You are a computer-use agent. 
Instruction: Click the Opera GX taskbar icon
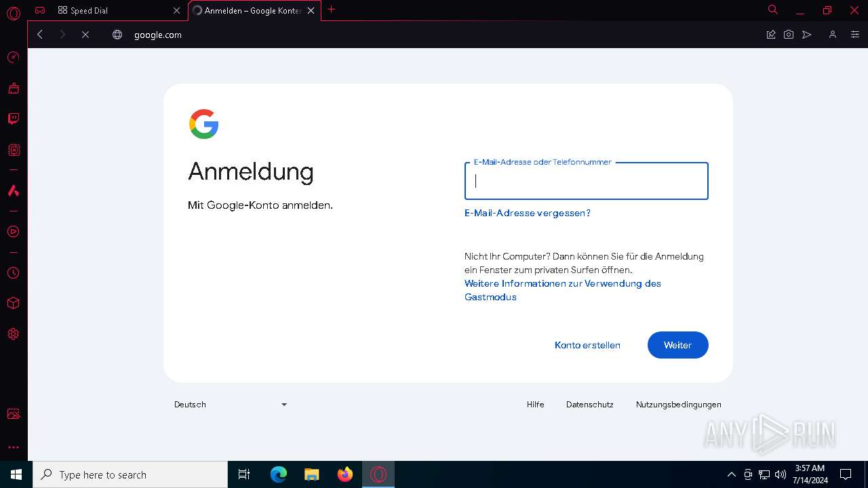tap(378, 474)
